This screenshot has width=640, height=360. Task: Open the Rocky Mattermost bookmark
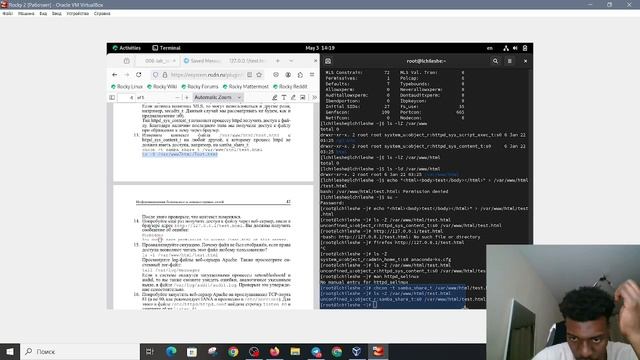(x=245, y=87)
